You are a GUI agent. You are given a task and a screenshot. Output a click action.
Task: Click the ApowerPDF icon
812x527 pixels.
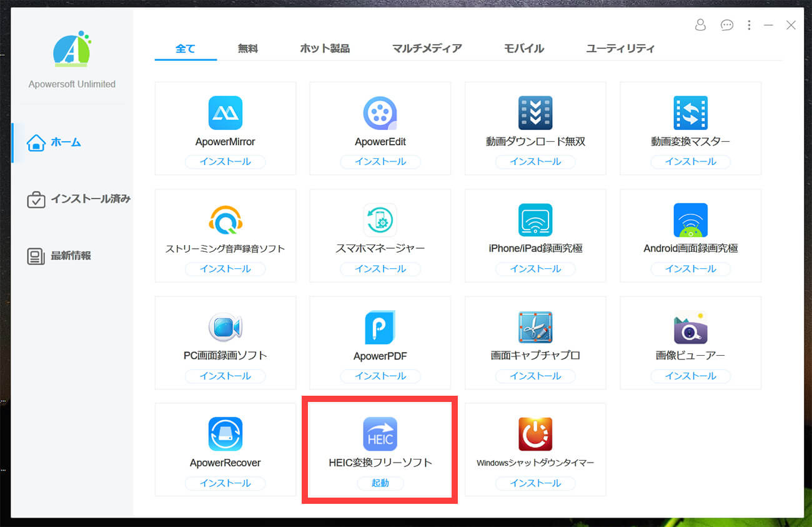(380, 327)
